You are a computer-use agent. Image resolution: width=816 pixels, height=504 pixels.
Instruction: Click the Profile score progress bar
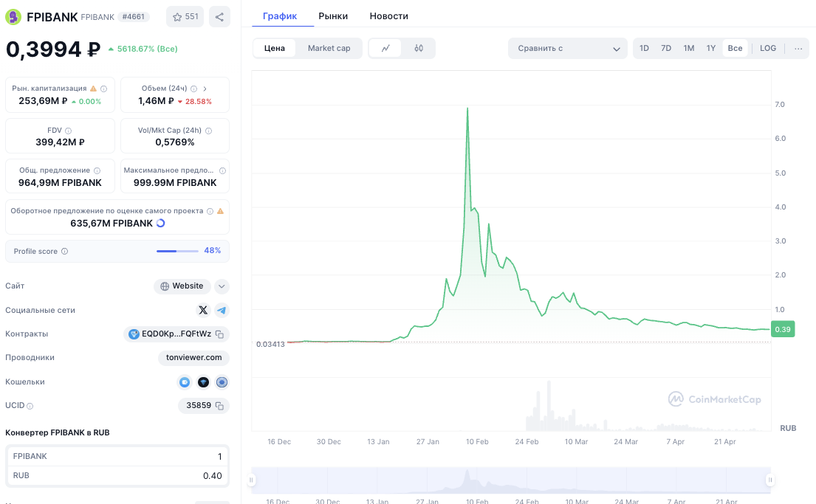(x=177, y=251)
